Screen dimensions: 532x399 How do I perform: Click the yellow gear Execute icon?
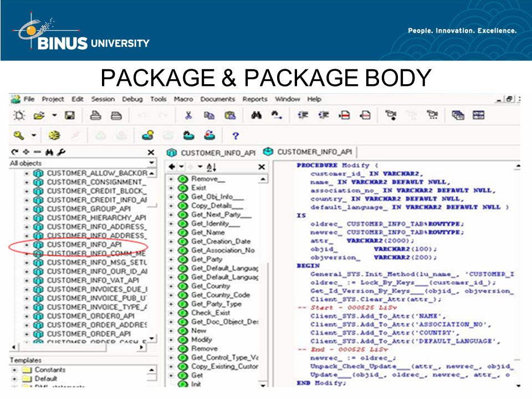click(54, 136)
